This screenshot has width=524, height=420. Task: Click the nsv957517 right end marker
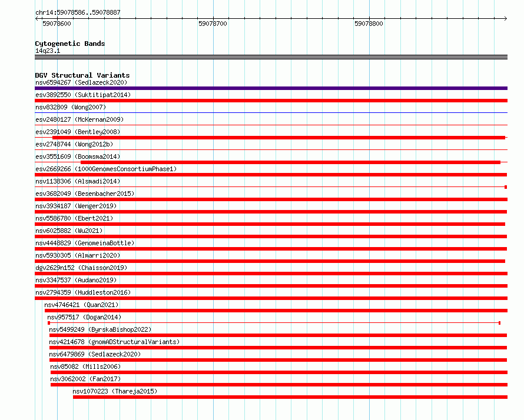click(x=499, y=323)
